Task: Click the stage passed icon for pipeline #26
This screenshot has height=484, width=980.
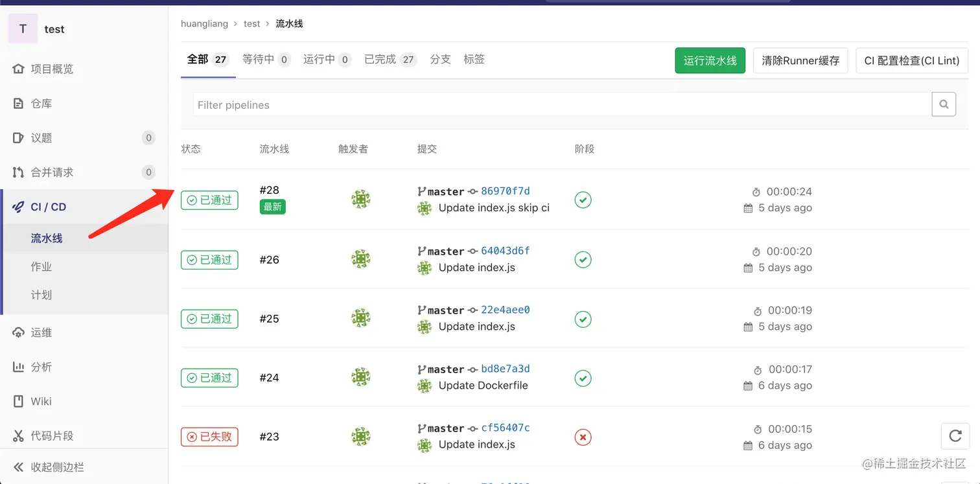Action: [583, 260]
